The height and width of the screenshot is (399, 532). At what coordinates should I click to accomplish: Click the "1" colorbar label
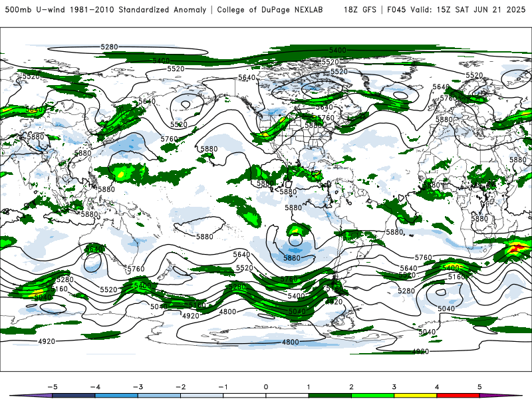(309, 387)
